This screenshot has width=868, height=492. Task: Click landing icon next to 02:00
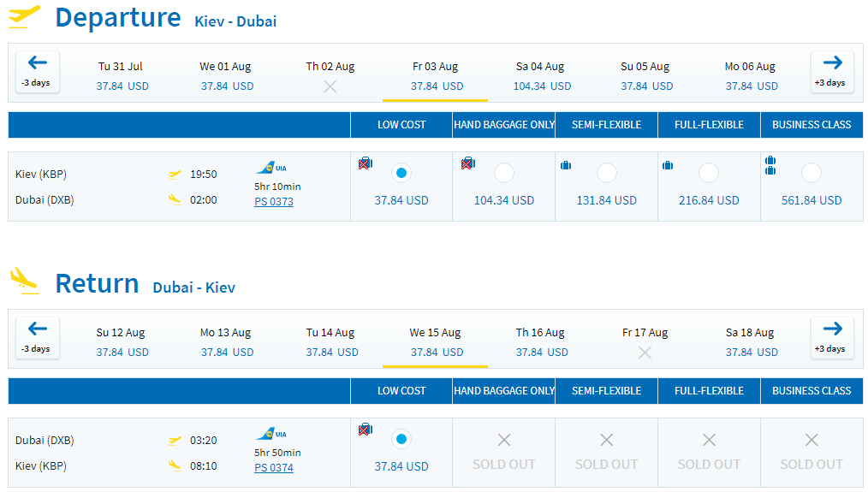(x=175, y=199)
